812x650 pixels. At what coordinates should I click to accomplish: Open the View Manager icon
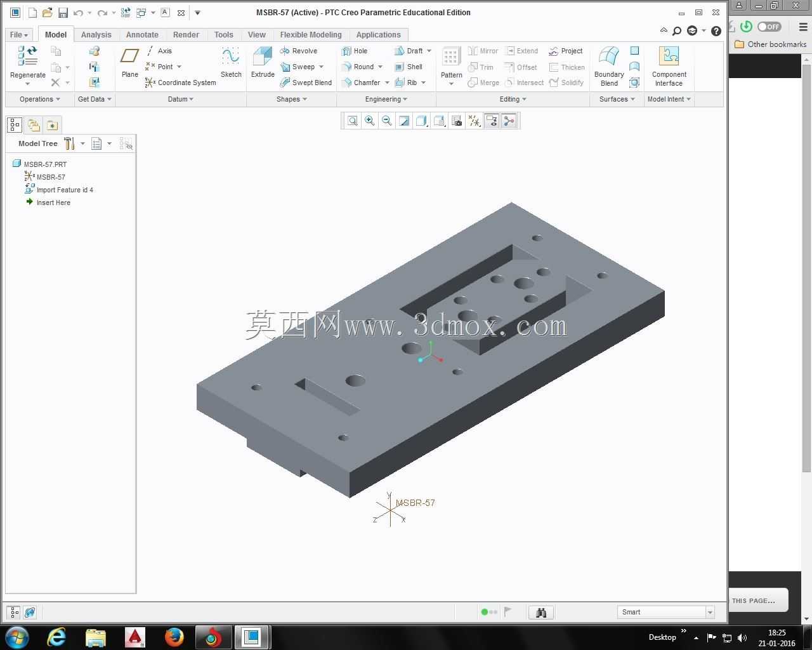[x=457, y=121]
